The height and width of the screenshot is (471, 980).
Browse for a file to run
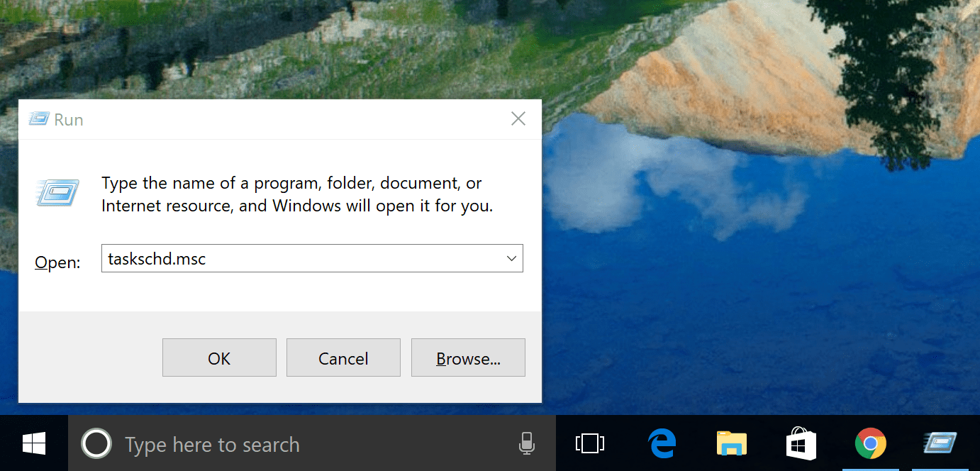467,358
